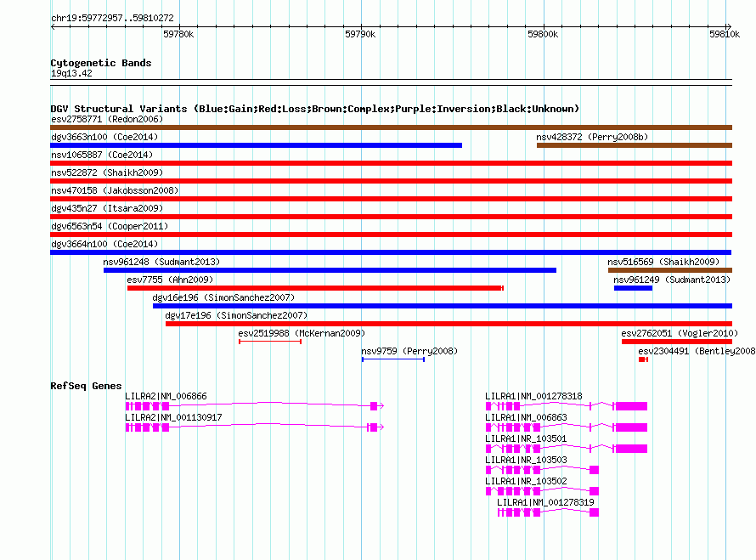Select nsv9759 (Perry2008) thin blue feature
The height and width of the screenshot is (560, 756).
coord(393,359)
